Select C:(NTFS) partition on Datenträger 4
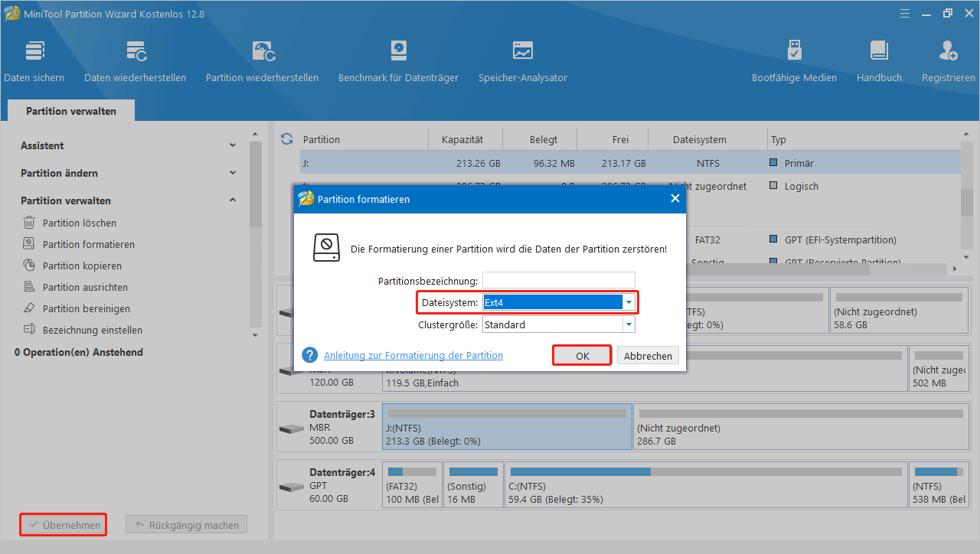Image resolution: width=980 pixels, height=554 pixels. click(707, 486)
